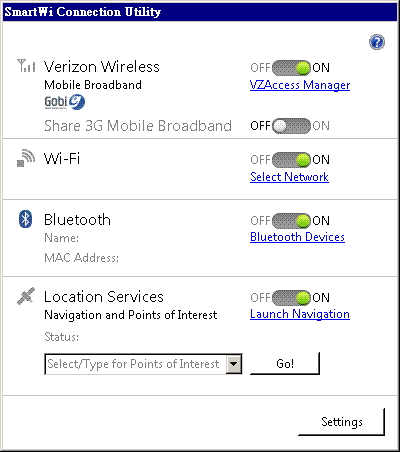Image resolution: width=400 pixels, height=452 pixels.
Task: Open the Settings button
Action: (x=342, y=422)
